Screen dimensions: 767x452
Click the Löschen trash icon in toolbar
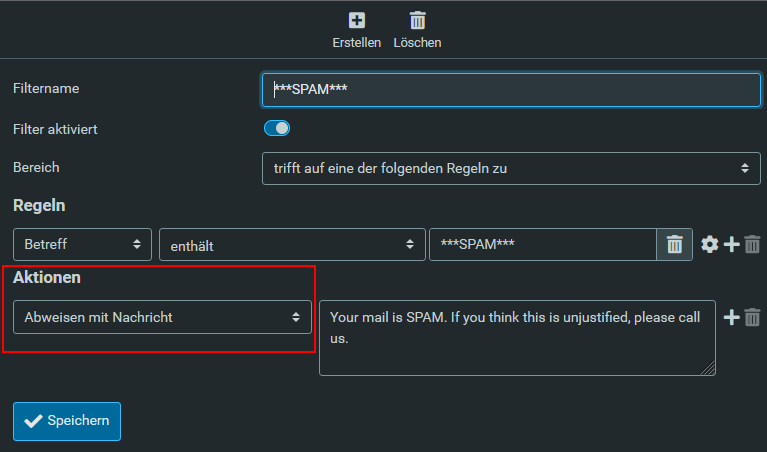pos(417,20)
